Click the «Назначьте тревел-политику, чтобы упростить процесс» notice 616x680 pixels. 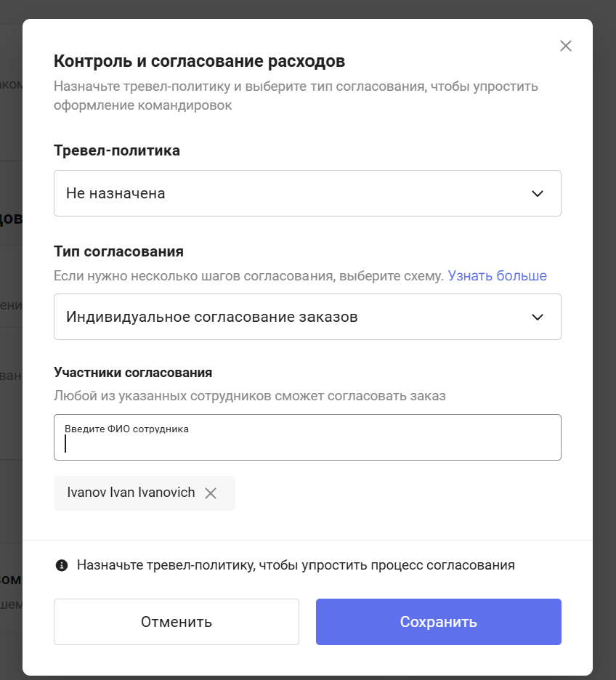tap(296, 565)
